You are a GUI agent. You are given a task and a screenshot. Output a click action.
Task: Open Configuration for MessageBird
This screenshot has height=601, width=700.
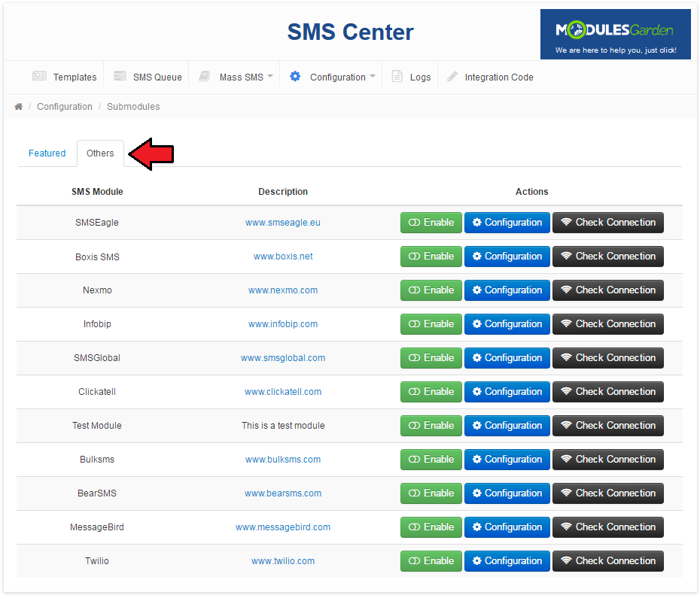507,527
